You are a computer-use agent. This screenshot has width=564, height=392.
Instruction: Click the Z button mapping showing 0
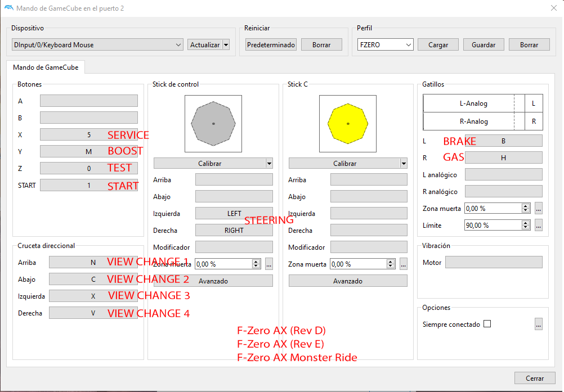pyautogui.click(x=89, y=168)
